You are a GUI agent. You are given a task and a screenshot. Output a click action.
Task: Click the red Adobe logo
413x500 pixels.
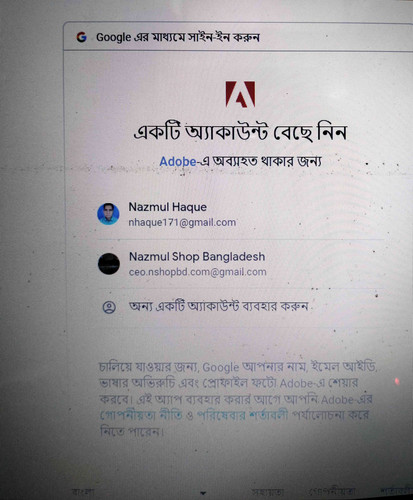tap(240, 94)
